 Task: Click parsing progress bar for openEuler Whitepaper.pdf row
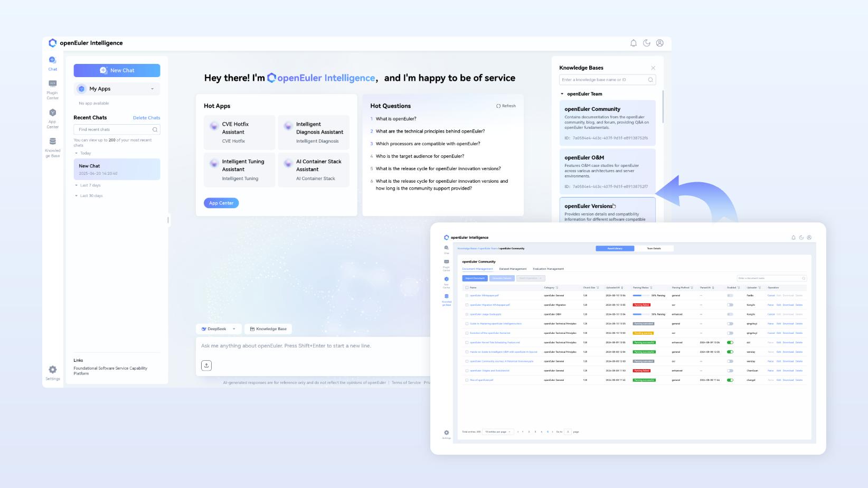641,295
